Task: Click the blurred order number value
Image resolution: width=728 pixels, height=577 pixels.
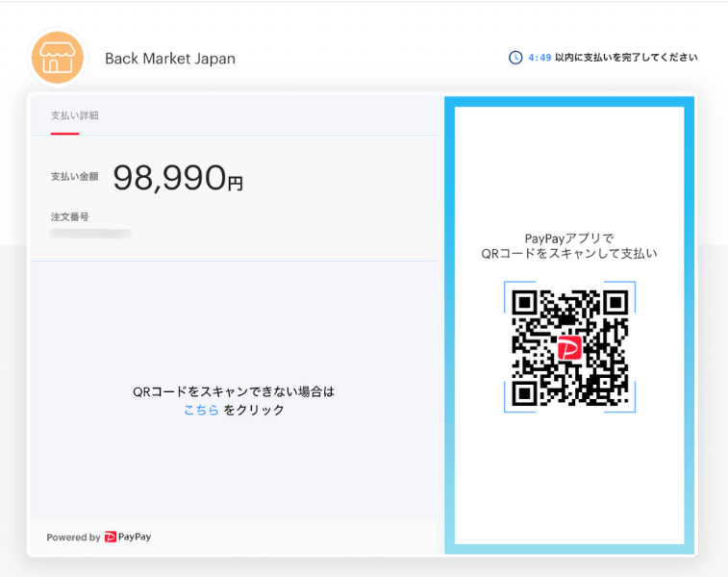Action: click(x=90, y=234)
